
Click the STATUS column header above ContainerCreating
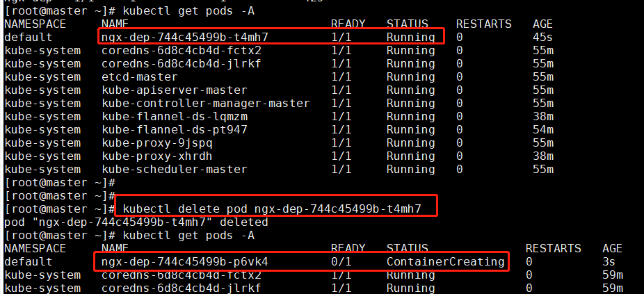[x=408, y=249]
